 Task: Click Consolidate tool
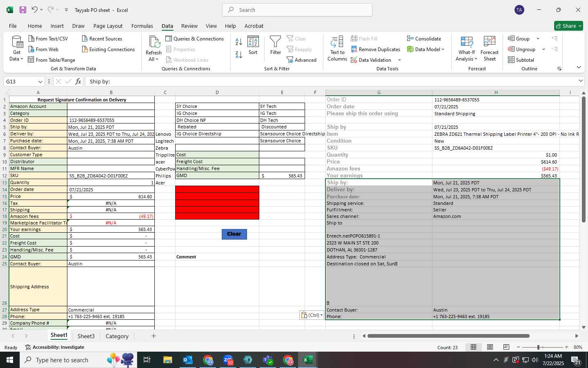(x=424, y=38)
